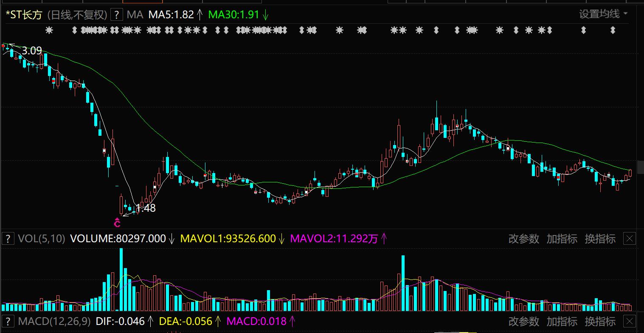Click 加指标 in the VOL panel
Viewport: 644px width, 333px height.
562,239
